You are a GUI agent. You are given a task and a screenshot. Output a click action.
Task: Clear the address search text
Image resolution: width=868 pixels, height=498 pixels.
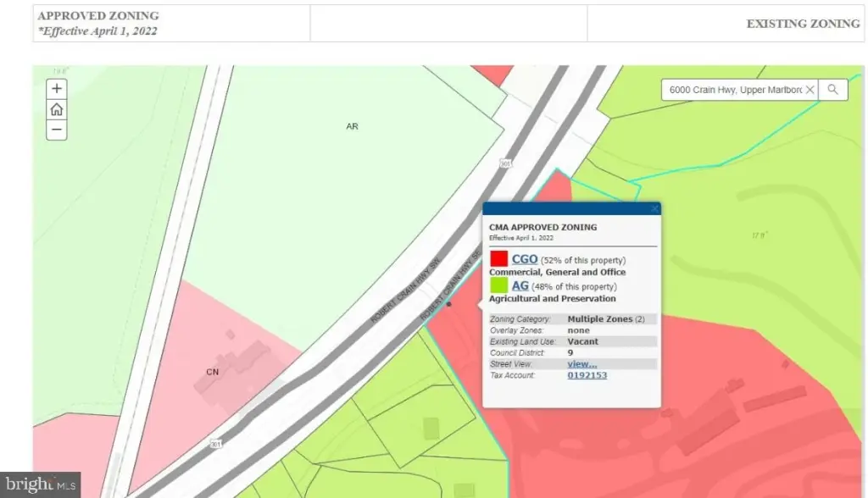(810, 90)
